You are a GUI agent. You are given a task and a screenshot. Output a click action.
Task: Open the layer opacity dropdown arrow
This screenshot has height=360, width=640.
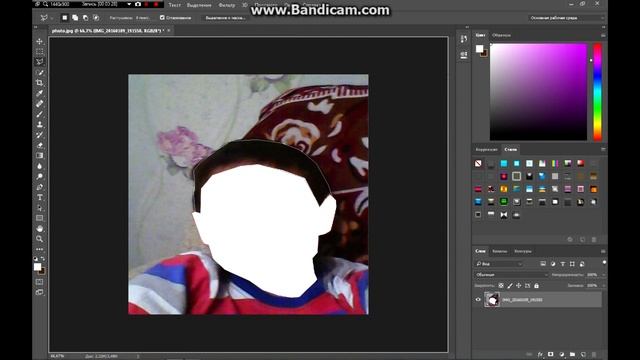603,275
